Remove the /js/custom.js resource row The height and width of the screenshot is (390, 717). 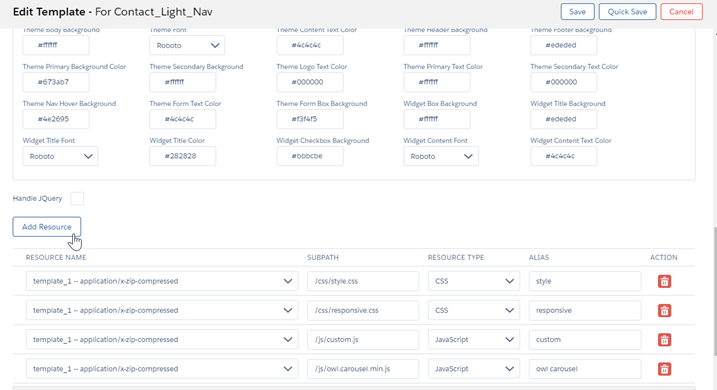pyautogui.click(x=664, y=340)
